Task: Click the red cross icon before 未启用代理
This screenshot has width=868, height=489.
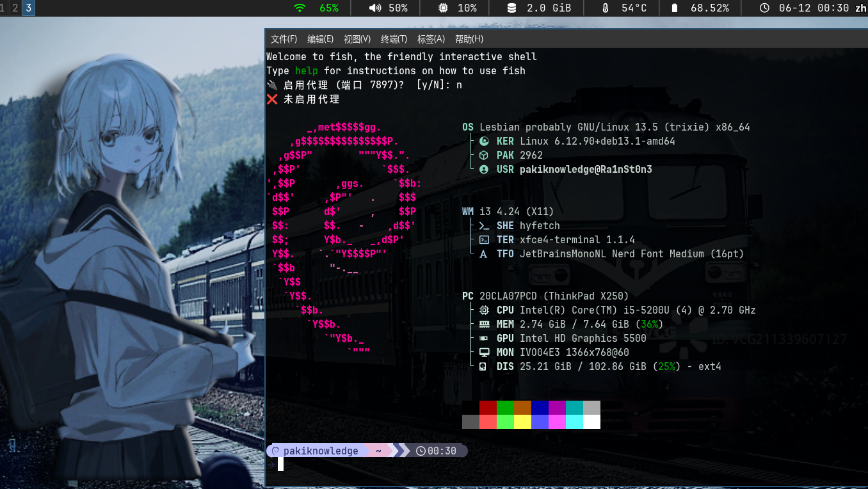Action: tap(273, 99)
